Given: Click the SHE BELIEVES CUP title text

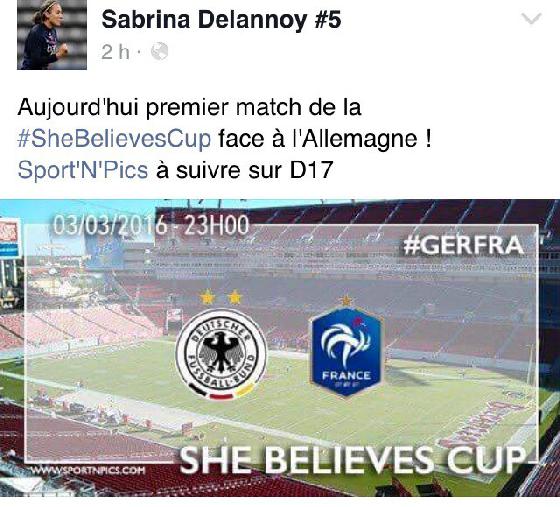Looking at the screenshot, I should [352, 460].
